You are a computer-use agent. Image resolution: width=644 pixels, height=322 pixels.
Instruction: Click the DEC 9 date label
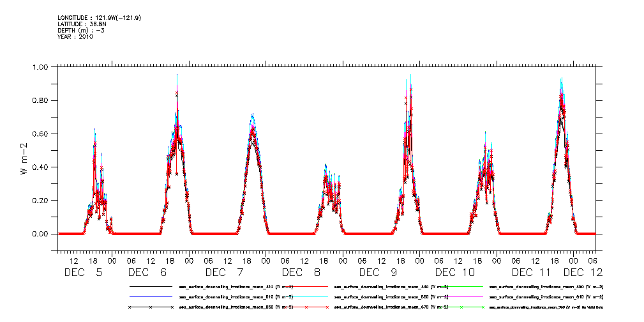click(x=378, y=272)
